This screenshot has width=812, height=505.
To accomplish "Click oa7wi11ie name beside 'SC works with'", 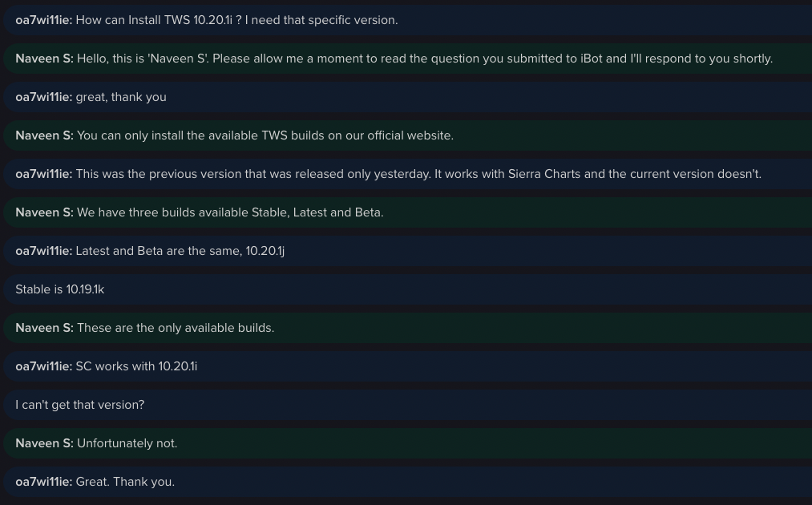I will pyautogui.click(x=43, y=366).
